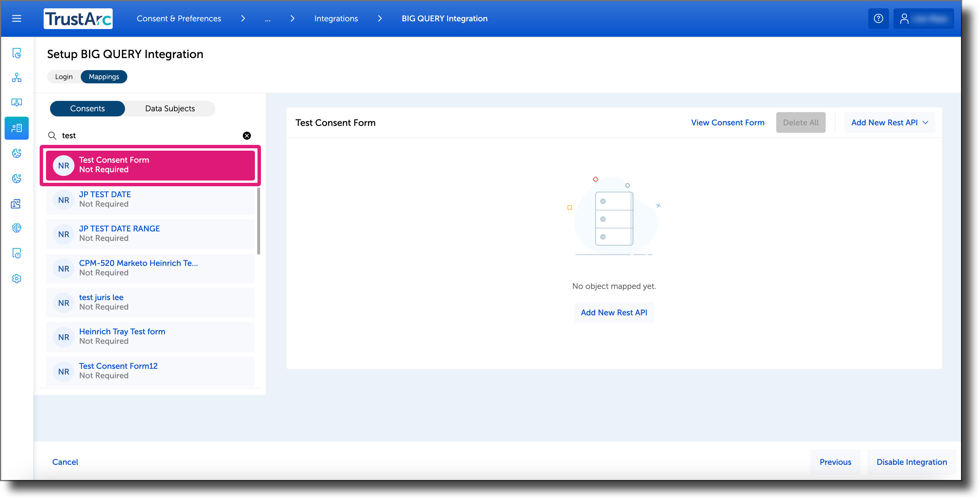Open the user account profile icon
The image size is (980, 499).
904,18
